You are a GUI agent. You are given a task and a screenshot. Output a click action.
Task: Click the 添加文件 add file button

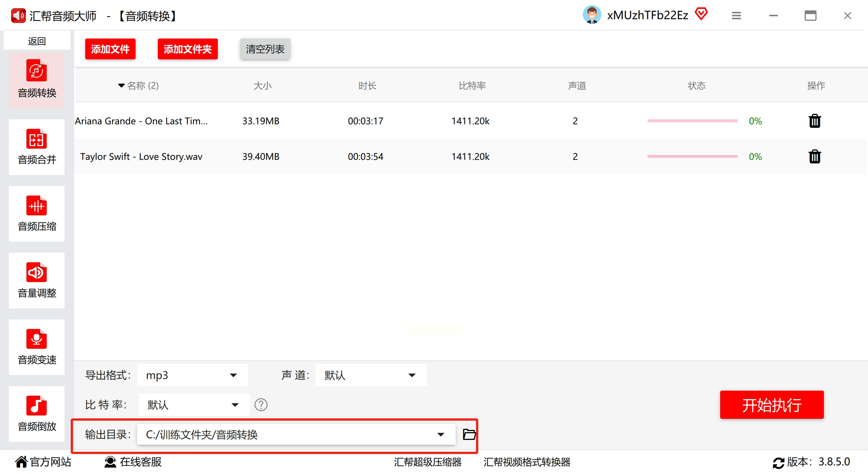(x=110, y=49)
